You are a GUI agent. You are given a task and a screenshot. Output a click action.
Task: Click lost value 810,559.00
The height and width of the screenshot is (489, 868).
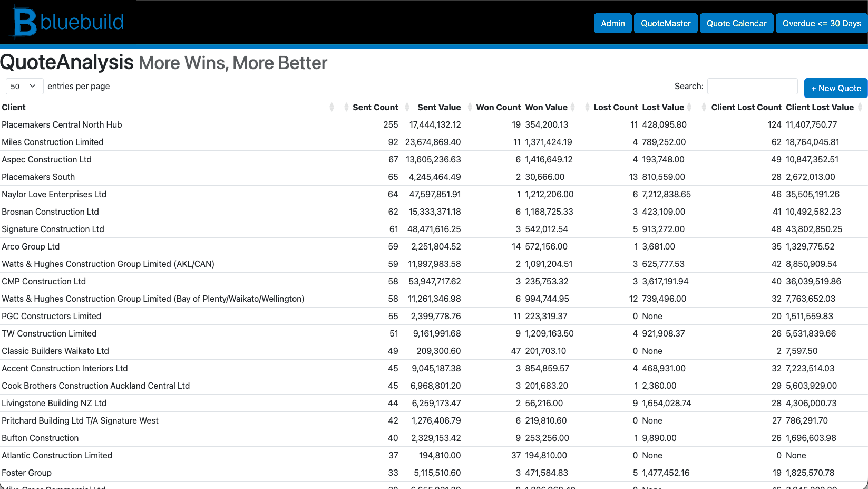pyautogui.click(x=664, y=177)
